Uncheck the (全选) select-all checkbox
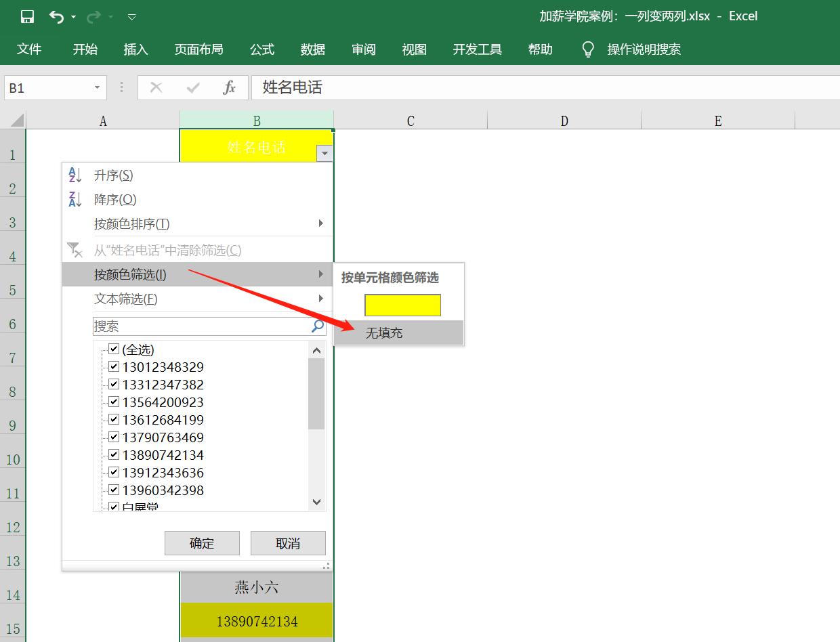The height and width of the screenshot is (642, 840). (x=113, y=349)
